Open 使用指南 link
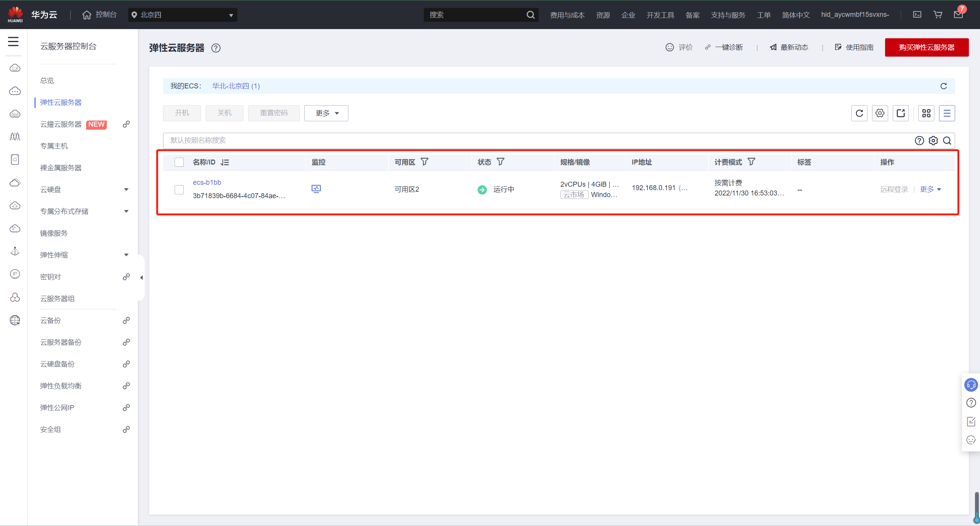 coord(854,47)
